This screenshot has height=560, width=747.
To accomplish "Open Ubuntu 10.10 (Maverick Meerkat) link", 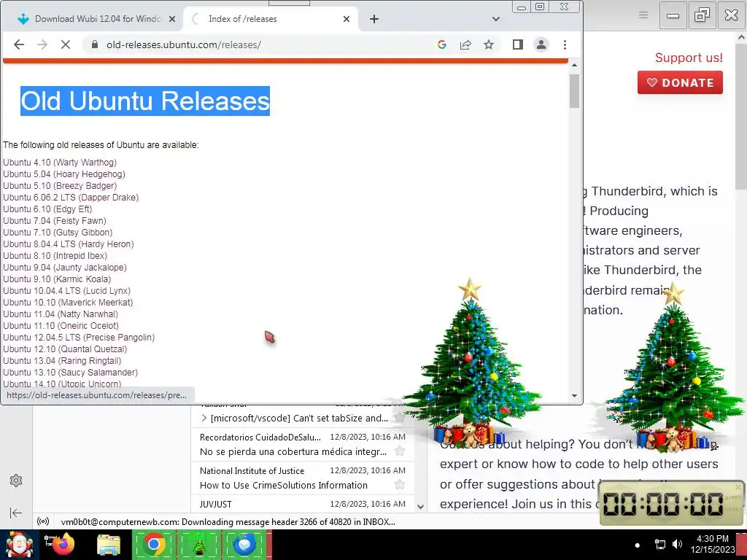I will pyautogui.click(x=68, y=303).
